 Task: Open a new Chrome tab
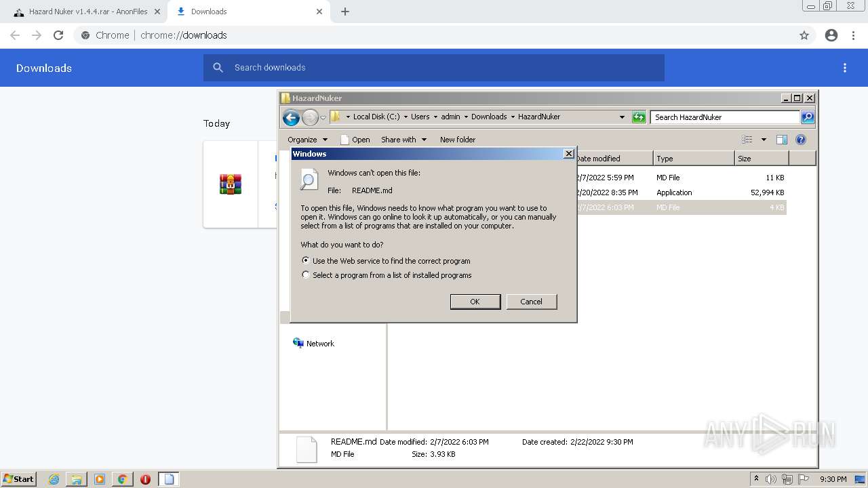pyautogui.click(x=345, y=12)
